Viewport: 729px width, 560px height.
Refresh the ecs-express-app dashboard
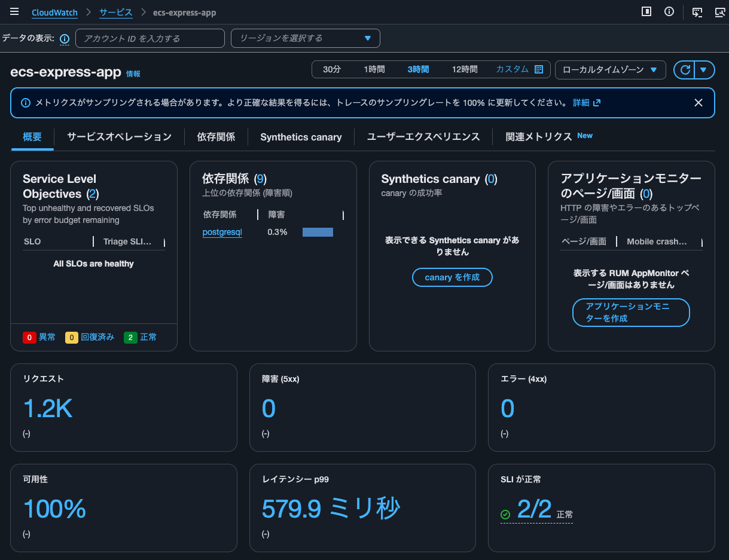tap(685, 69)
